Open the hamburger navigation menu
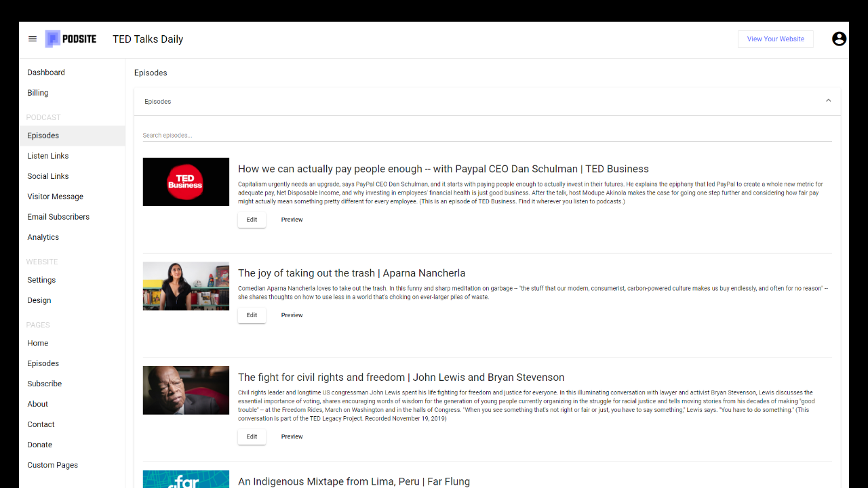This screenshot has width=868, height=488. (33, 39)
